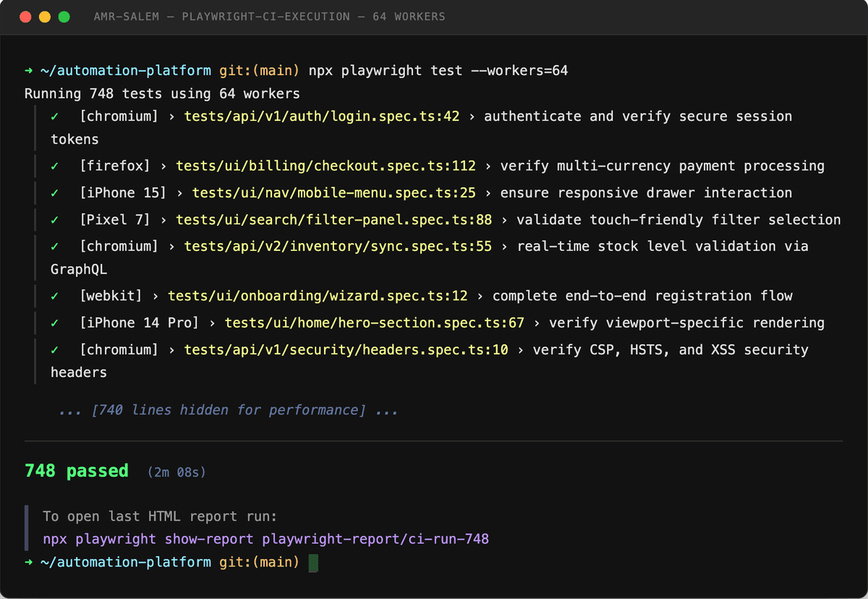Click the checkmark next to checkout.spec.ts test
The height and width of the screenshot is (599, 868).
coord(55,166)
